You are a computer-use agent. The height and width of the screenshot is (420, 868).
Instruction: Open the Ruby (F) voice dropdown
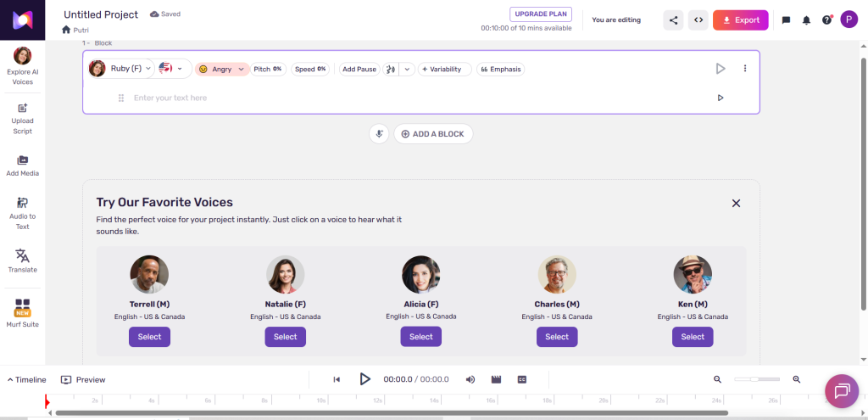tap(120, 69)
